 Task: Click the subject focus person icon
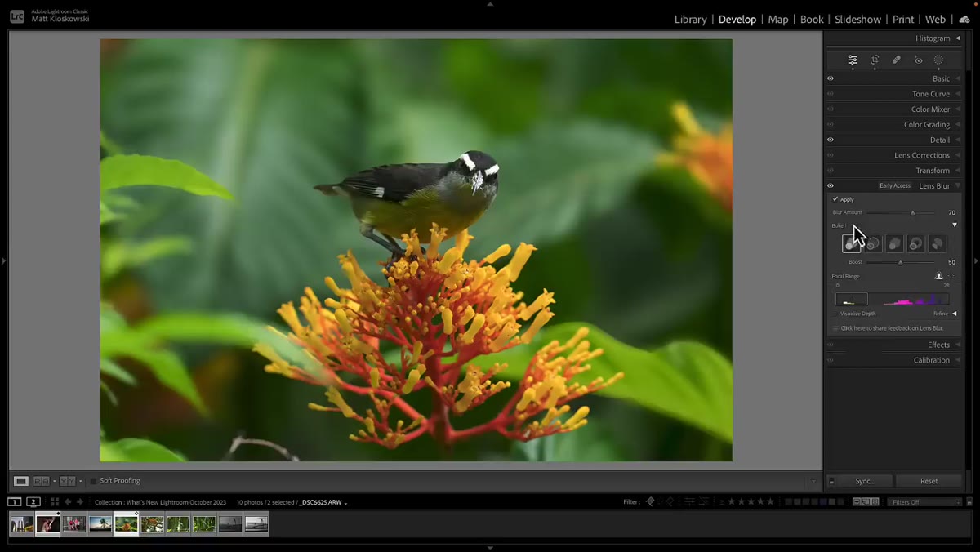[x=939, y=276]
